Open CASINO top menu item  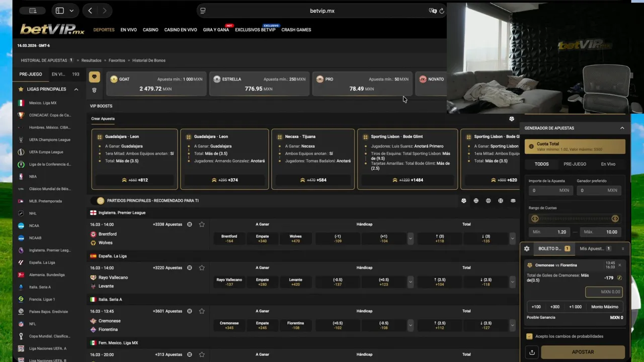point(150,30)
